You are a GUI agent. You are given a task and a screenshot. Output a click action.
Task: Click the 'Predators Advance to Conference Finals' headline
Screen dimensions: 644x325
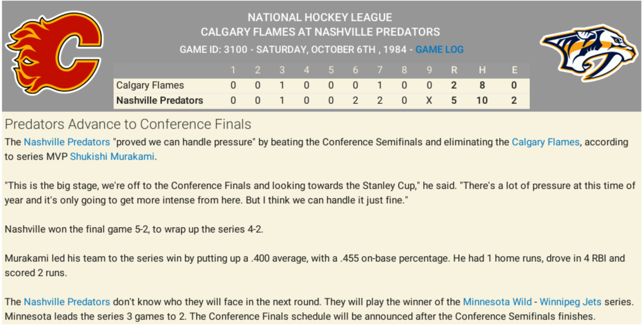coord(128,124)
